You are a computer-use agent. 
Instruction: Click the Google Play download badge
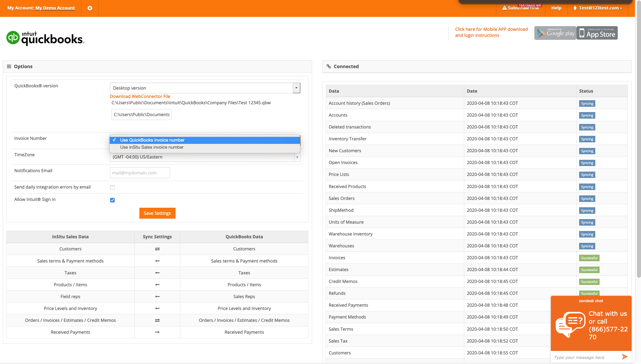click(555, 33)
